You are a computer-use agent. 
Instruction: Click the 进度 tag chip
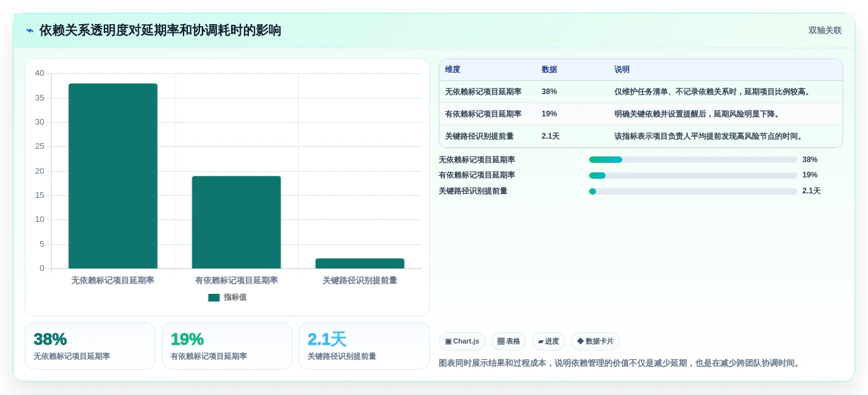[x=548, y=342]
